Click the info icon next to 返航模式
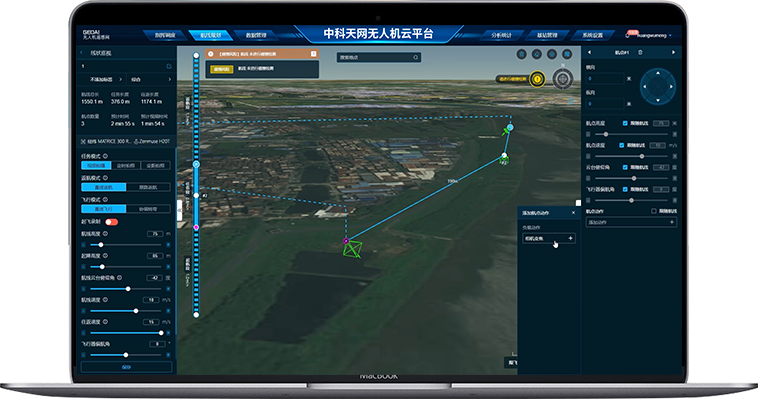This screenshot has width=758, height=399. coord(105,178)
